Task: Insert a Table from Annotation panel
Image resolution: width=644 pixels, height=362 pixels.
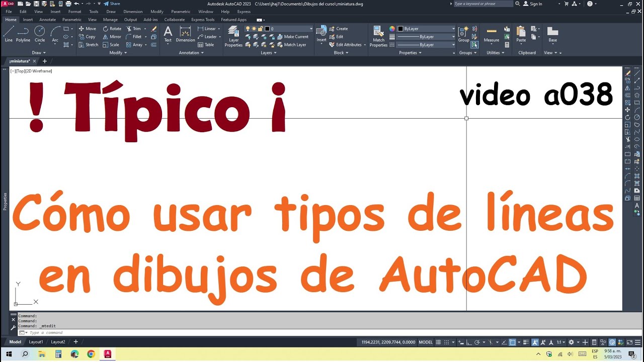Action: (206, 45)
